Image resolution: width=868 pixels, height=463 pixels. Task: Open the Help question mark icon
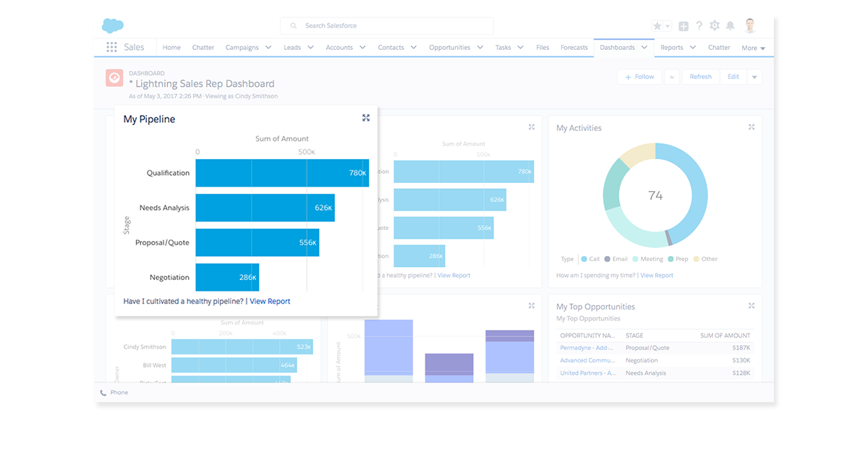(699, 26)
